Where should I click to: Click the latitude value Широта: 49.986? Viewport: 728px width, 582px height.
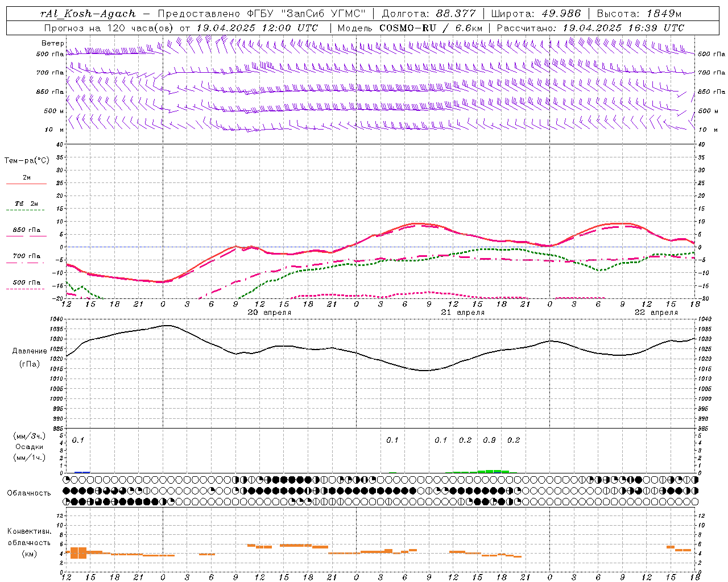[536, 14]
